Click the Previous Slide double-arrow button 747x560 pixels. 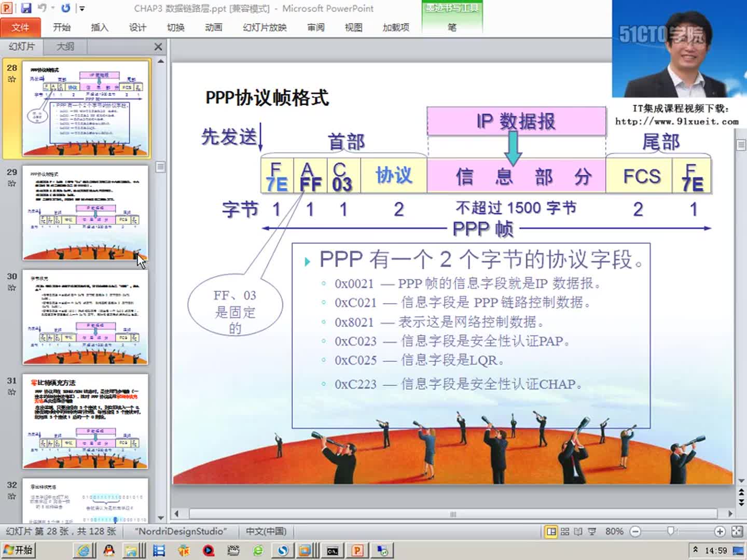click(x=741, y=492)
